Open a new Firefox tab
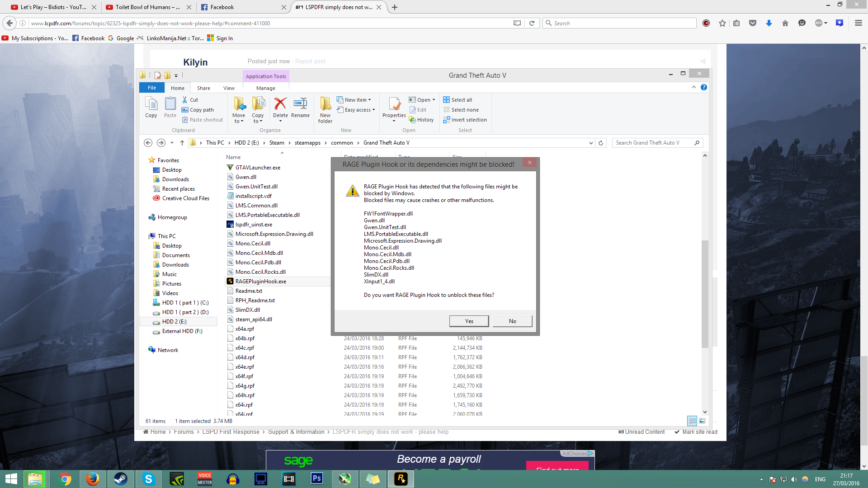Viewport: 868px width, 488px height. [395, 7]
